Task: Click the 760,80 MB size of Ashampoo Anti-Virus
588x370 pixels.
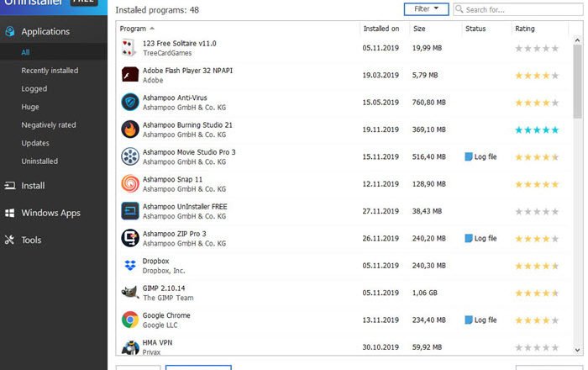Action: 428,102
